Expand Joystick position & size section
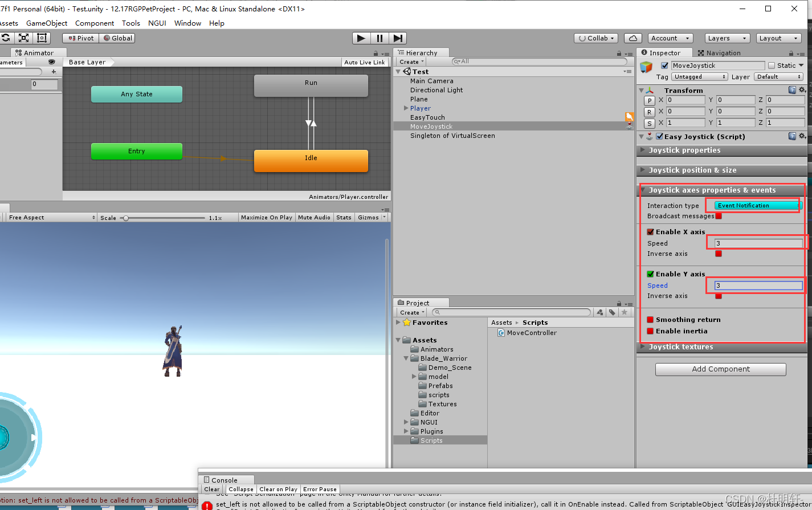Screen dimensions: 812x510 721,170
